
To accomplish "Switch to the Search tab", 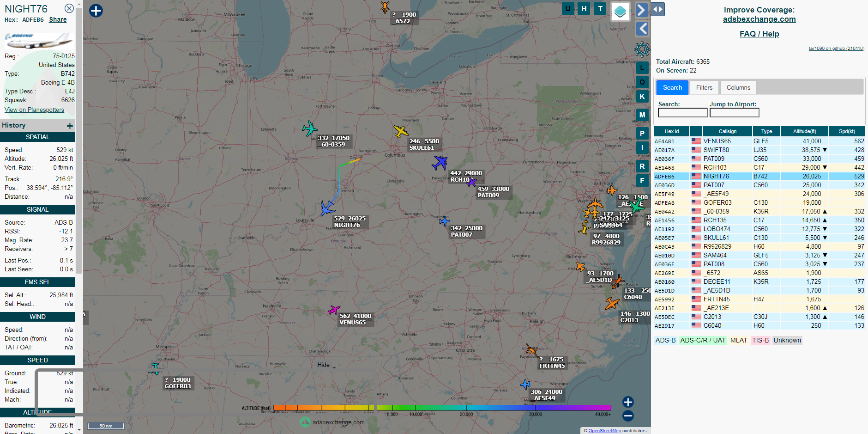I will (672, 87).
